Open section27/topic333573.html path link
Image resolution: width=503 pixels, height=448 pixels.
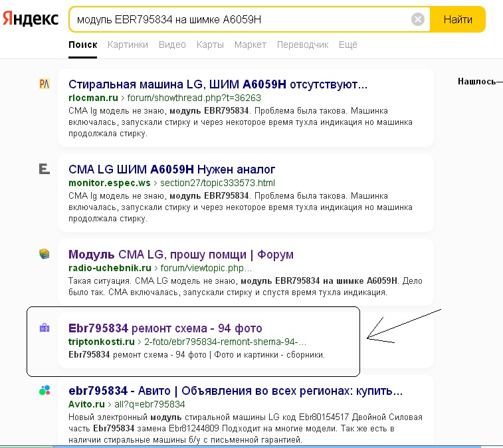click(217, 183)
